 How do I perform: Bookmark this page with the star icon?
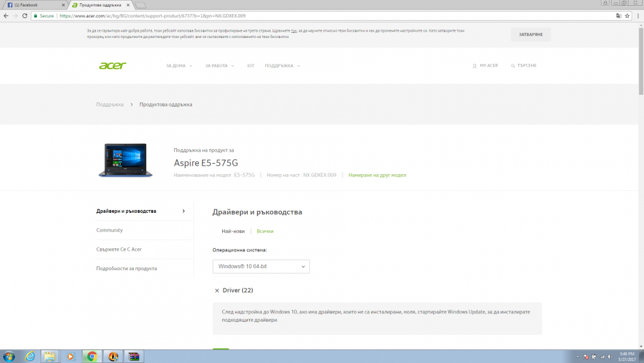tap(627, 15)
